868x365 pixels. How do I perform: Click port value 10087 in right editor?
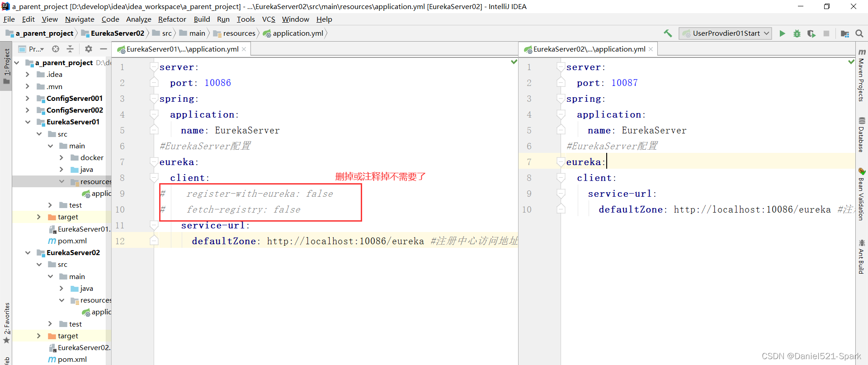coord(624,83)
